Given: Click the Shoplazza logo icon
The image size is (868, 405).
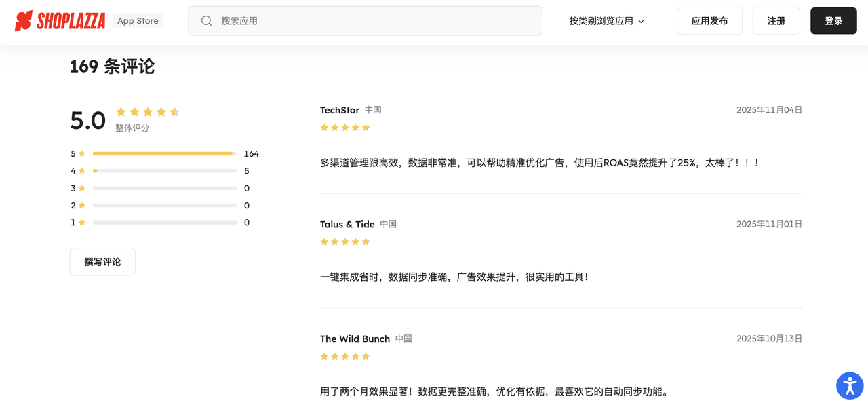Looking at the screenshot, I should [x=24, y=21].
